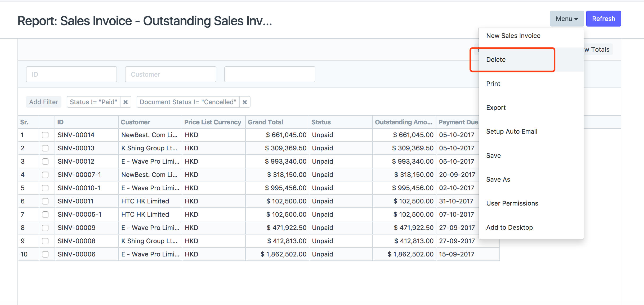Remove Document Status != "Cancelled" filter
The image size is (644, 305).
[245, 102]
